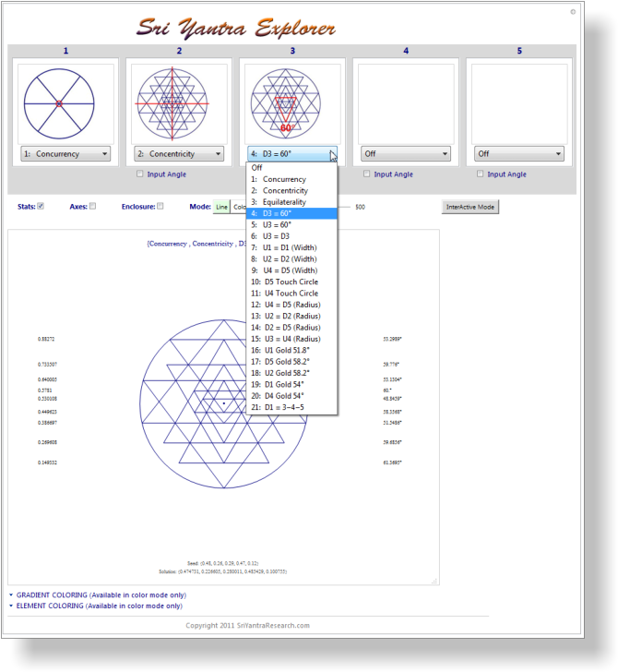This screenshot has width=618, height=672.
Task: Expand ELEMENT COLORING section
Action: tap(96, 606)
